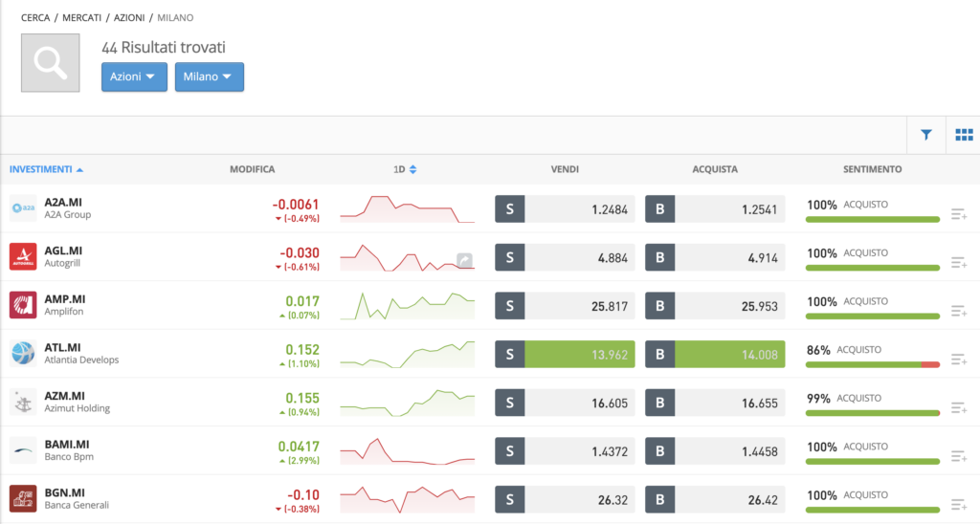Sell Banco Bpm at 1.4372
980x524 pixels.
[565, 451]
